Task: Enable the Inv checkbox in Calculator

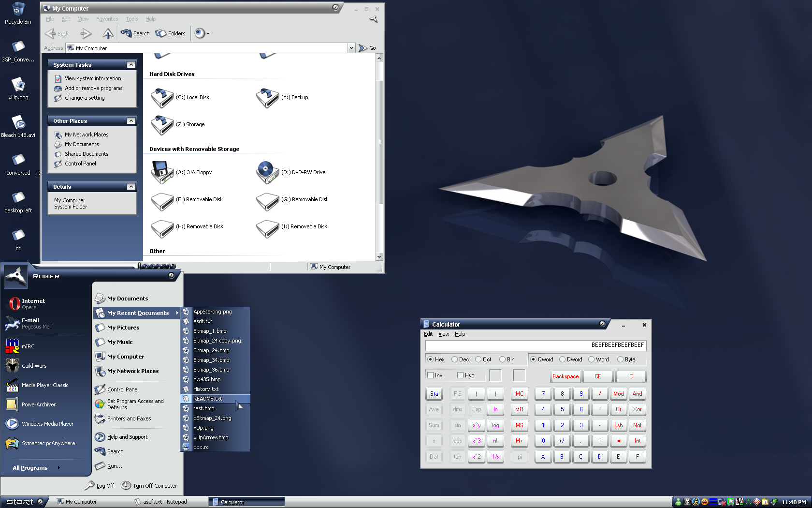Action: click(x=431, y=375)
